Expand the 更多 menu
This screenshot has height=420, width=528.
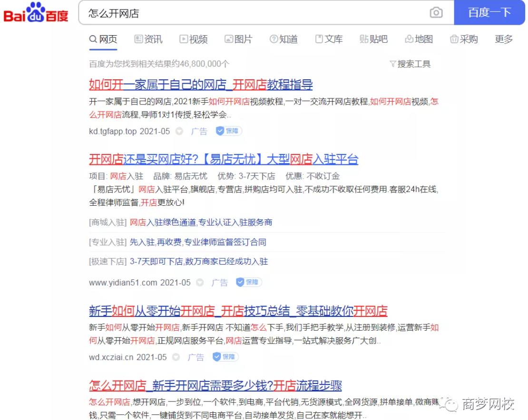(x=503, y=39)
